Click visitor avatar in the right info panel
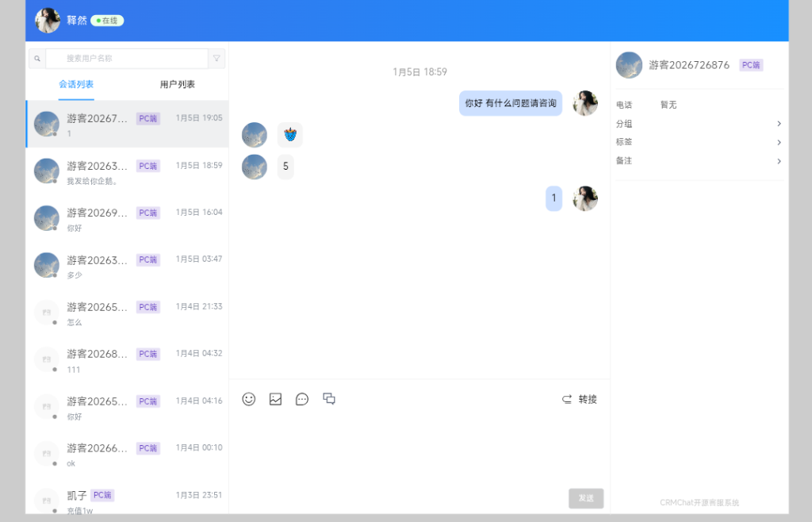 (x=629, y=65)
